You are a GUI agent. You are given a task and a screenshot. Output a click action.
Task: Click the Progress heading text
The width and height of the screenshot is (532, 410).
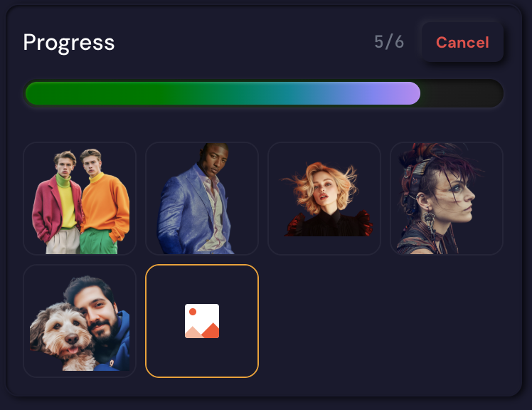point(69,43)
